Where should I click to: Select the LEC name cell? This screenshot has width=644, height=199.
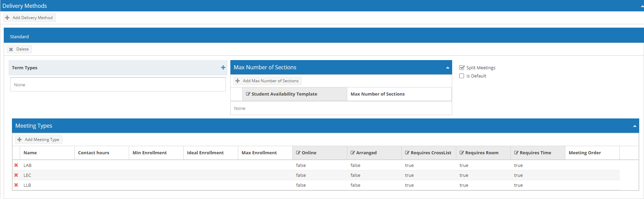(47, 175)
